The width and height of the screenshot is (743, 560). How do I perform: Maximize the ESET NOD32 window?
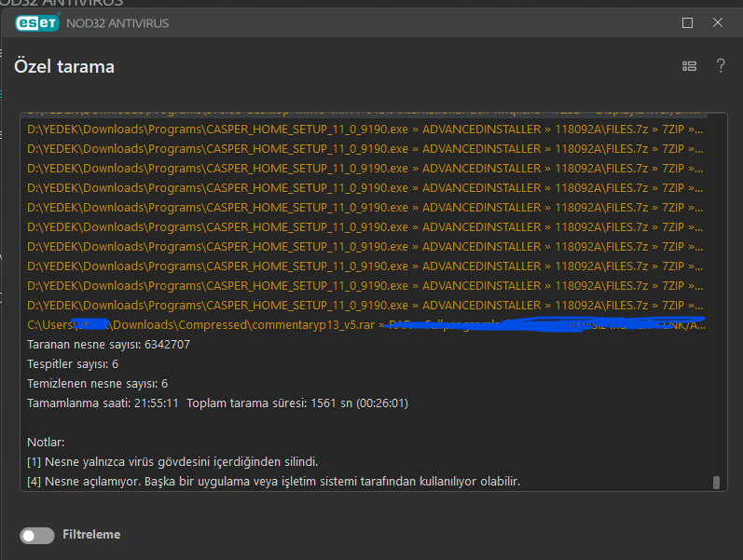[687, 22]
